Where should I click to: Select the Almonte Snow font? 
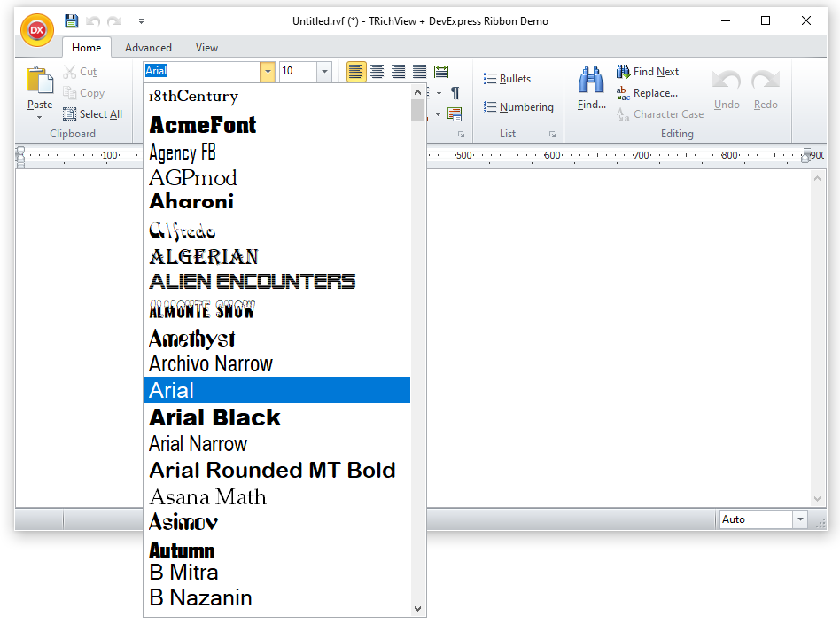click(x=277, y=309)
